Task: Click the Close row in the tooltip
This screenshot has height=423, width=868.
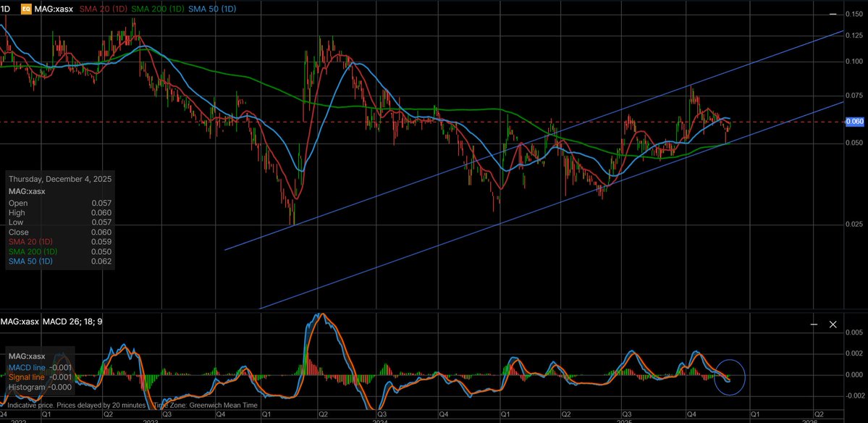Action: click(x=60, y=232)
